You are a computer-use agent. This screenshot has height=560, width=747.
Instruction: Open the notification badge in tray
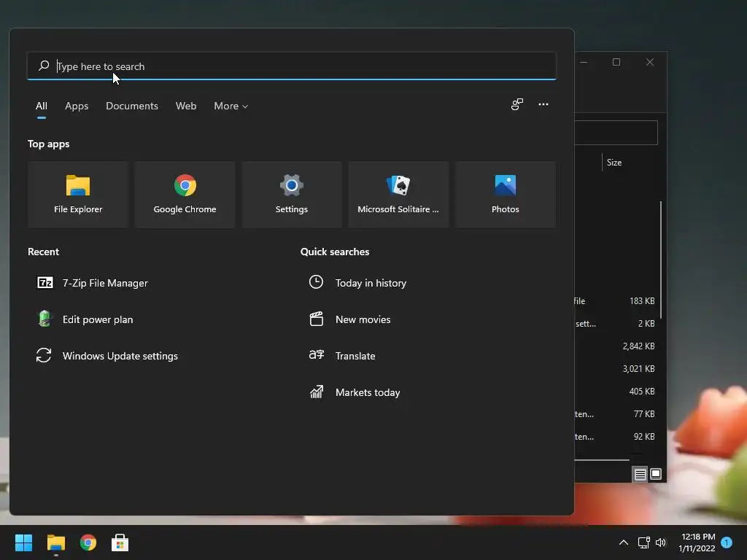(727, 542)
